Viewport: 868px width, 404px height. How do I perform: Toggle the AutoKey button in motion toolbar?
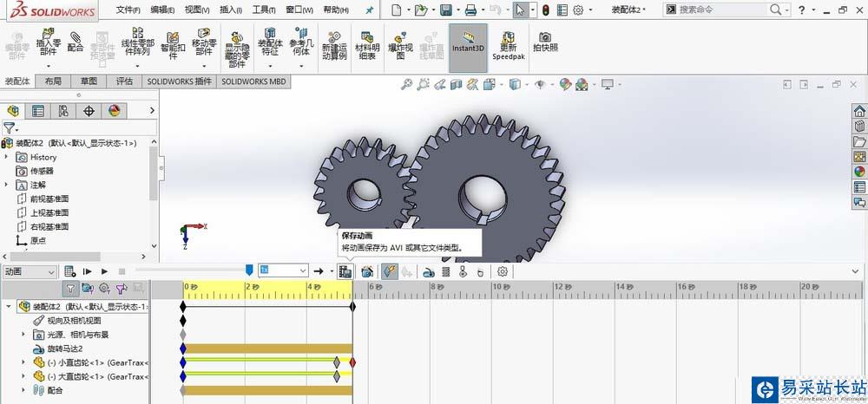coord(390,271)
